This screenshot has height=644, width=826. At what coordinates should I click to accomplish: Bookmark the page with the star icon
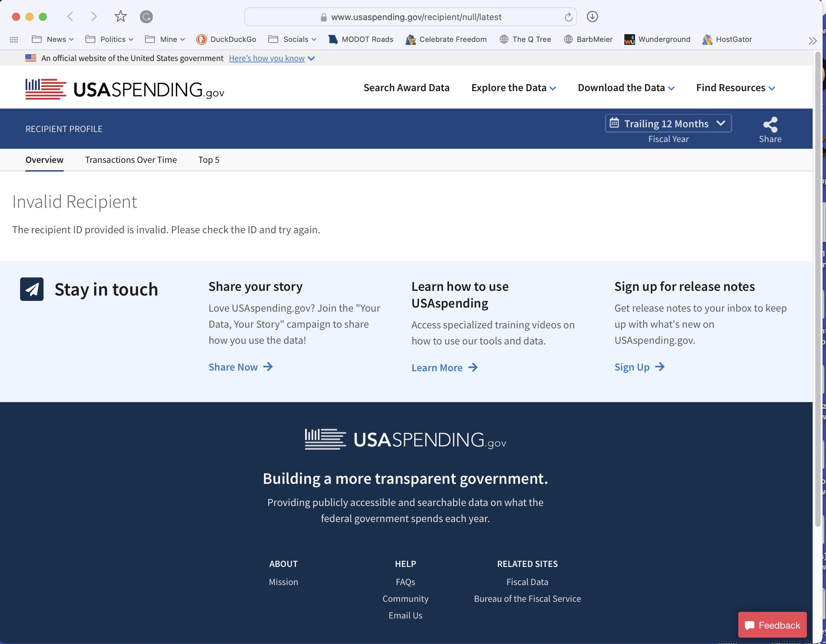[120, 17]
